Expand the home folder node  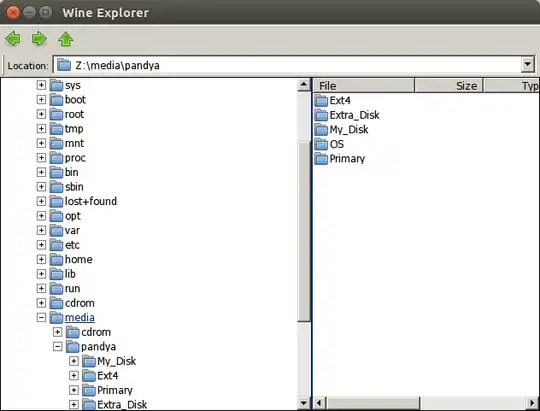(41, 259)
